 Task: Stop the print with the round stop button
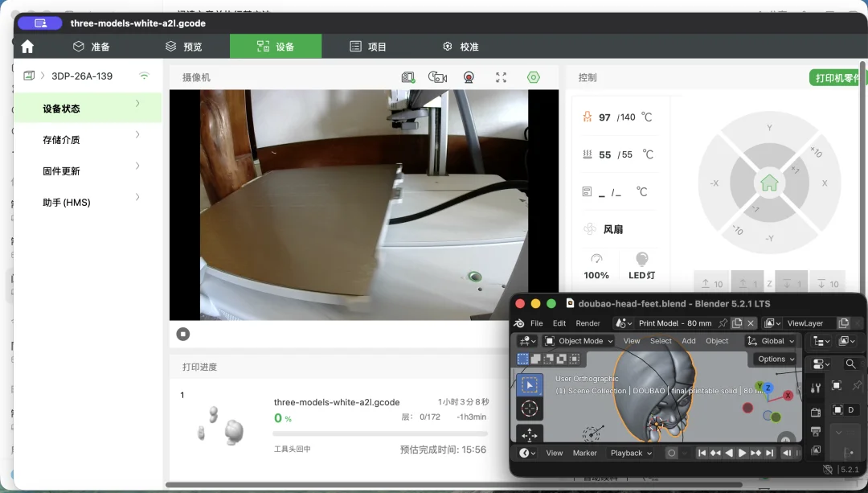[182, 334]
